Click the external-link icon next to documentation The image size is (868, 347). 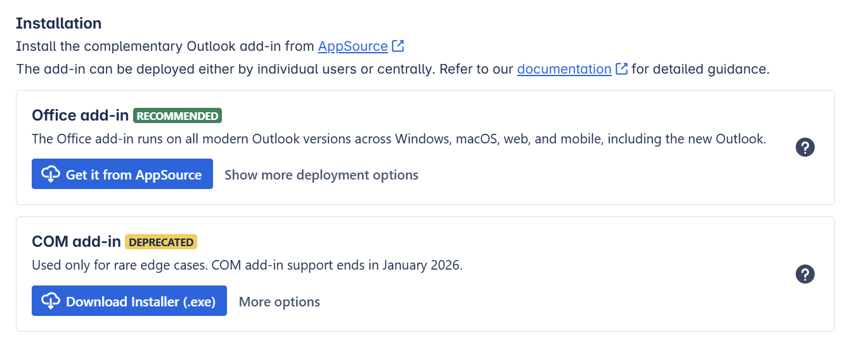pos(622,69)
